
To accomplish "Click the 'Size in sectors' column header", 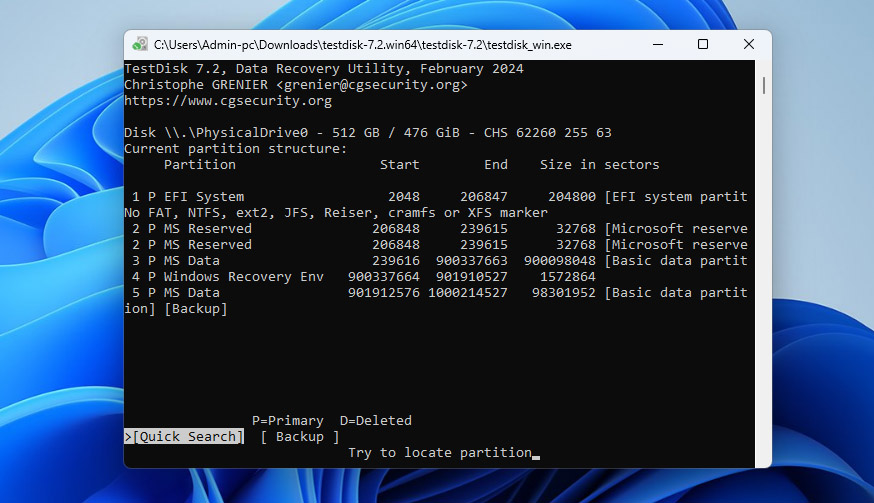I will coord(600,165).
